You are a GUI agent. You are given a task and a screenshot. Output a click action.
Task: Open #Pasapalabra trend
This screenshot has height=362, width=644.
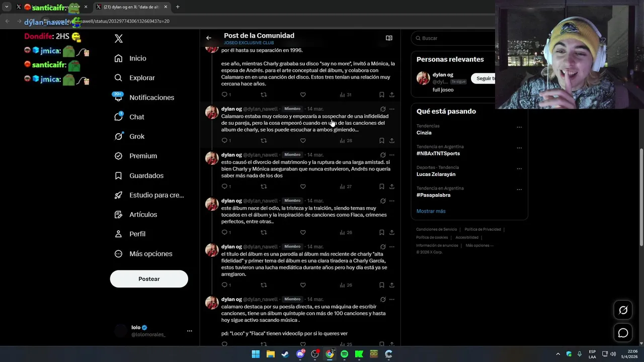pyautogui.click(x=434, y=195)
